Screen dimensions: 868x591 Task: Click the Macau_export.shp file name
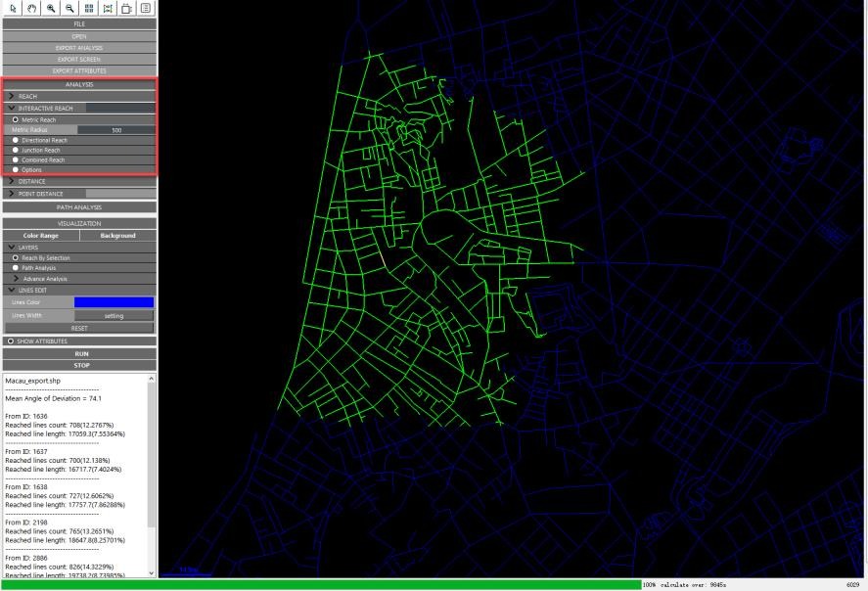[x=32, y=381]
